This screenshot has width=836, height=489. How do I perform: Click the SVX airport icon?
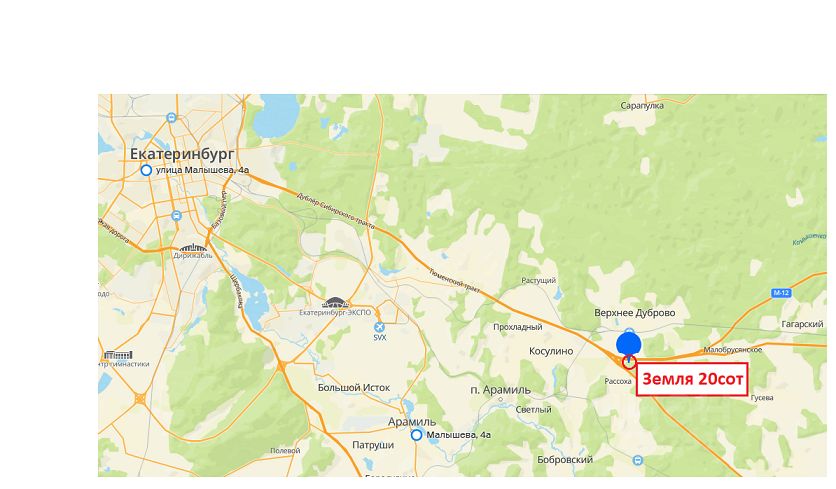(x=379, y=327)
